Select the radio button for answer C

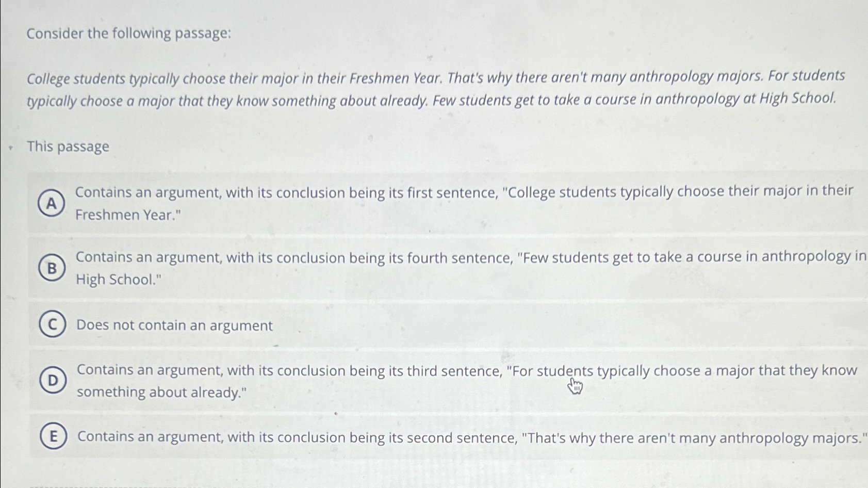pos(52,324)
